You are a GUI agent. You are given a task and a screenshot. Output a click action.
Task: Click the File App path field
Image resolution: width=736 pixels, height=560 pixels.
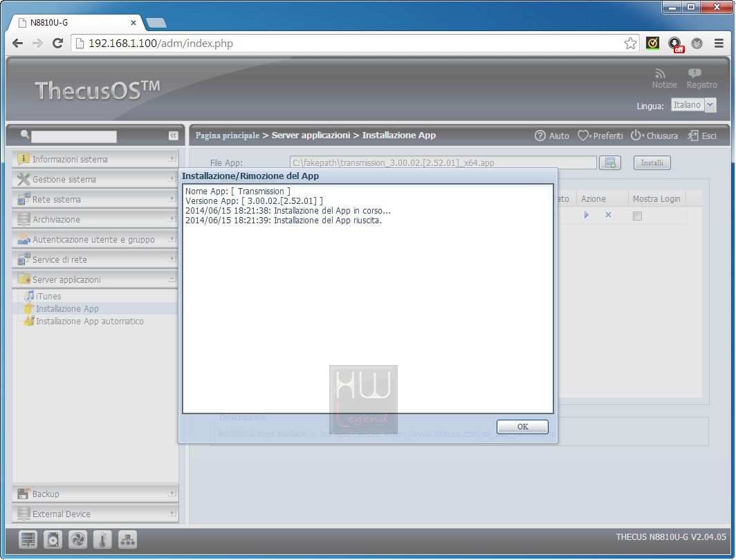tap(443, 162)
